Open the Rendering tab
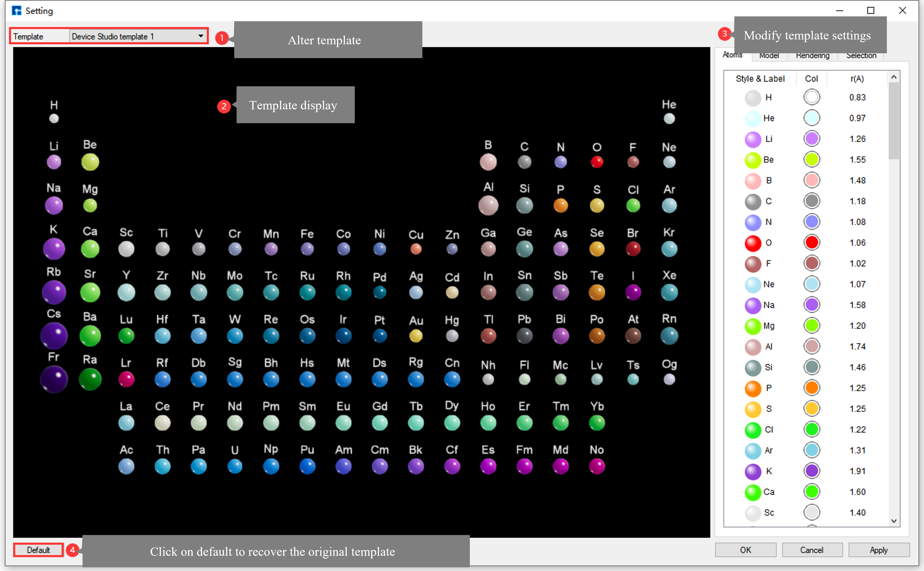The height and width of the screenshot is (571, 924). [812, 56]
